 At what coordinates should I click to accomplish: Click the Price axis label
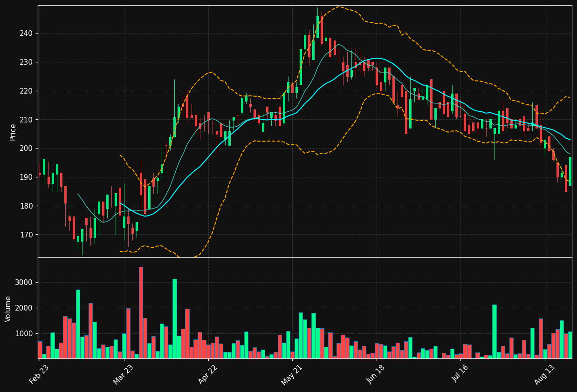coord(13,132)
